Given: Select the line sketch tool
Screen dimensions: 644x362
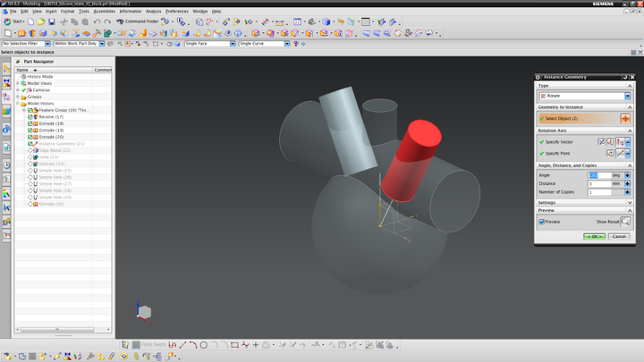Looking at the screenshot, I should click(182, 345).
